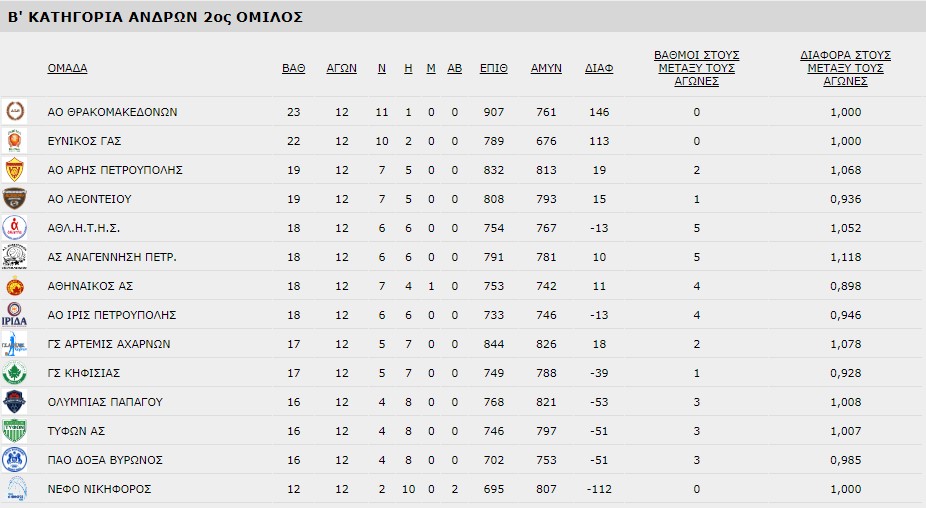Click the ΠΑΟ ΔΟΞΑ ΒΥΡΩΝΟΣ logo
926x508 pixels.
pos(16,460)
